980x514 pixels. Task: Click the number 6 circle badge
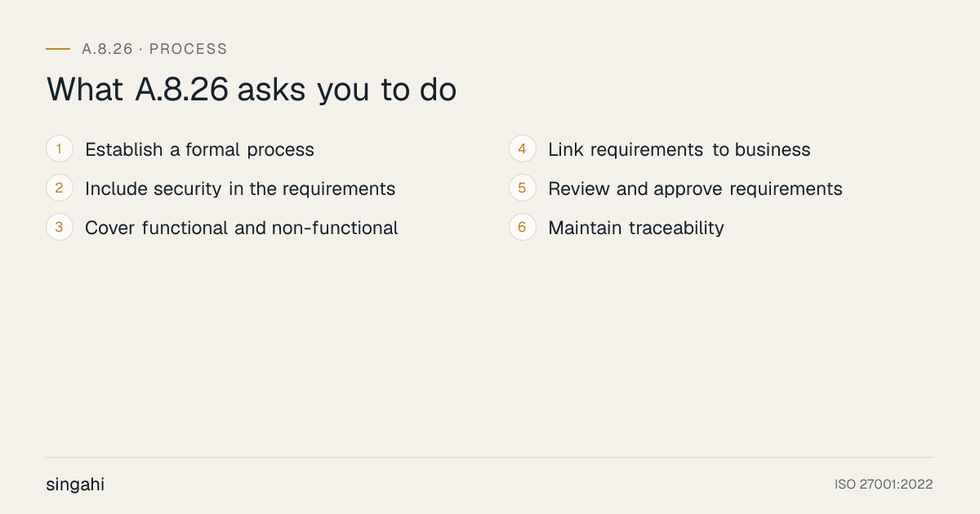523,228
